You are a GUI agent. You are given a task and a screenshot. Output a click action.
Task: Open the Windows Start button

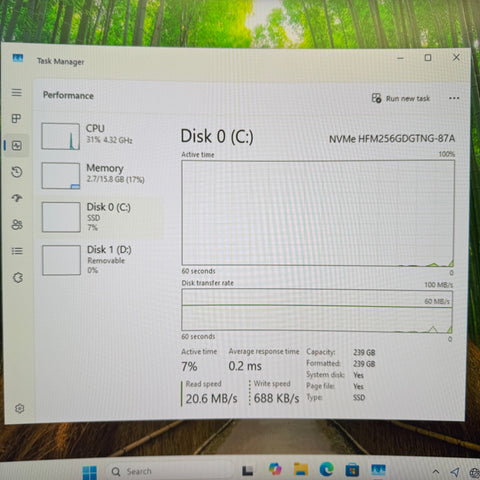(x=89, y=472)
